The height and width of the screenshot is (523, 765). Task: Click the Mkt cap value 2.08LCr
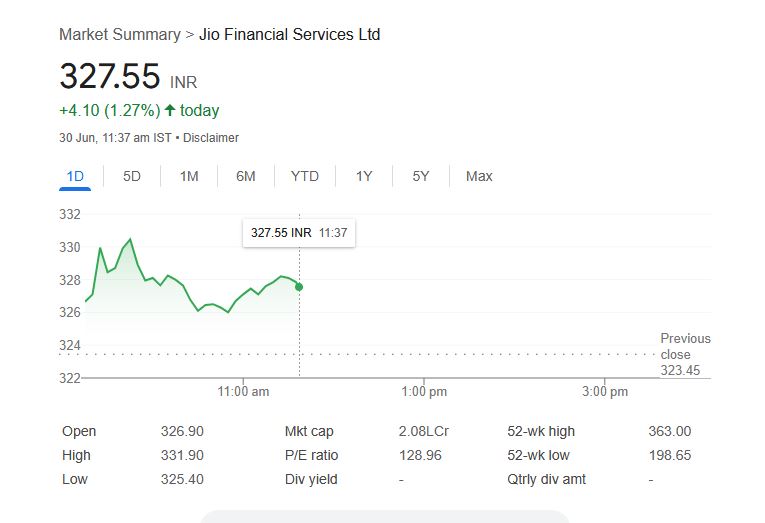424,432
